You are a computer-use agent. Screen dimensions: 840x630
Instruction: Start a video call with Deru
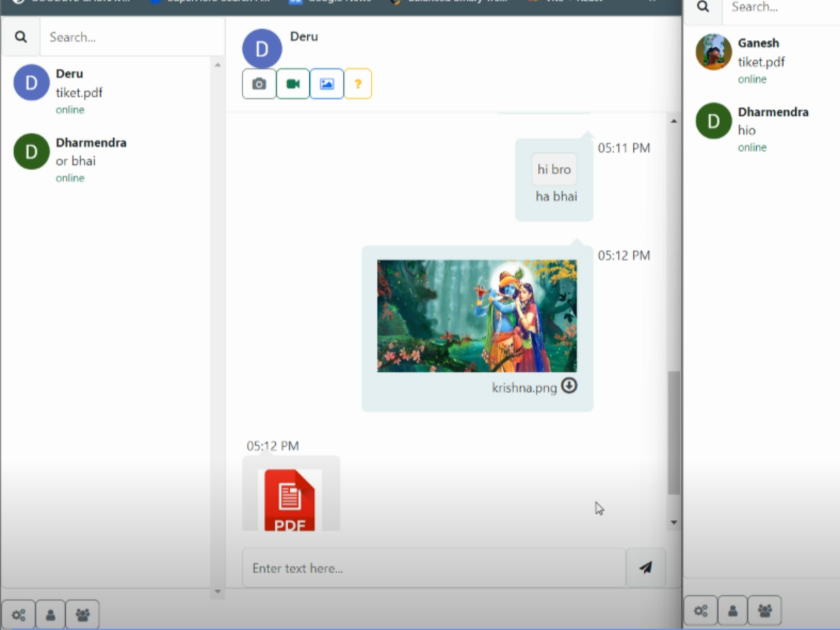(293, 83)
